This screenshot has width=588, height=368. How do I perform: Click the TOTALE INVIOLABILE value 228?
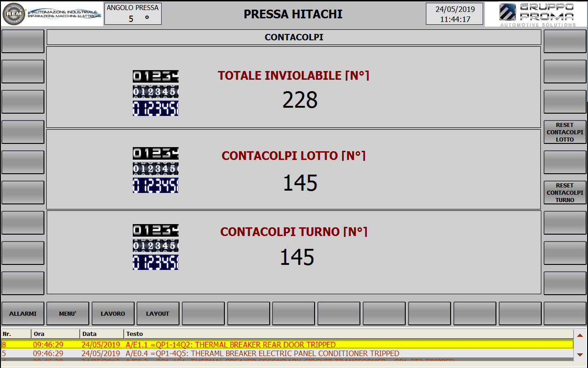pyautogui.click(x=300, y=100)
